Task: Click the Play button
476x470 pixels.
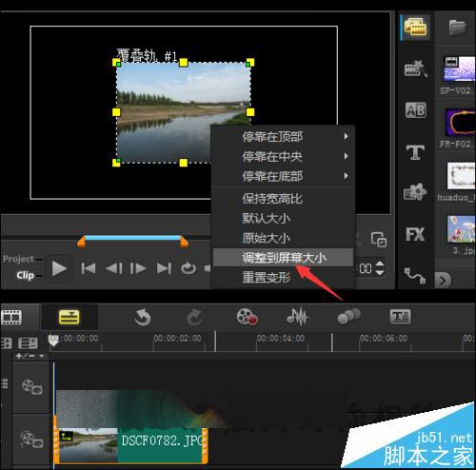Action: coord(59,268)
